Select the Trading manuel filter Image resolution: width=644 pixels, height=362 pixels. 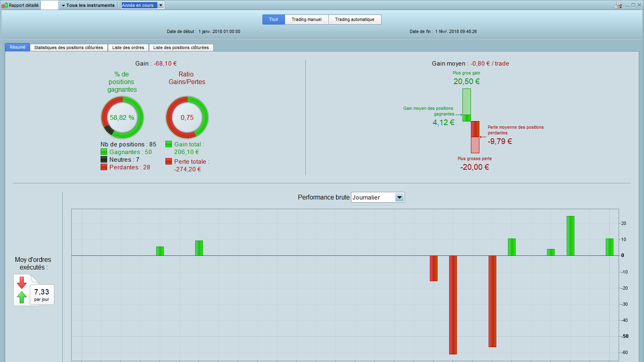pyautogui.click(x=307, y=19)
